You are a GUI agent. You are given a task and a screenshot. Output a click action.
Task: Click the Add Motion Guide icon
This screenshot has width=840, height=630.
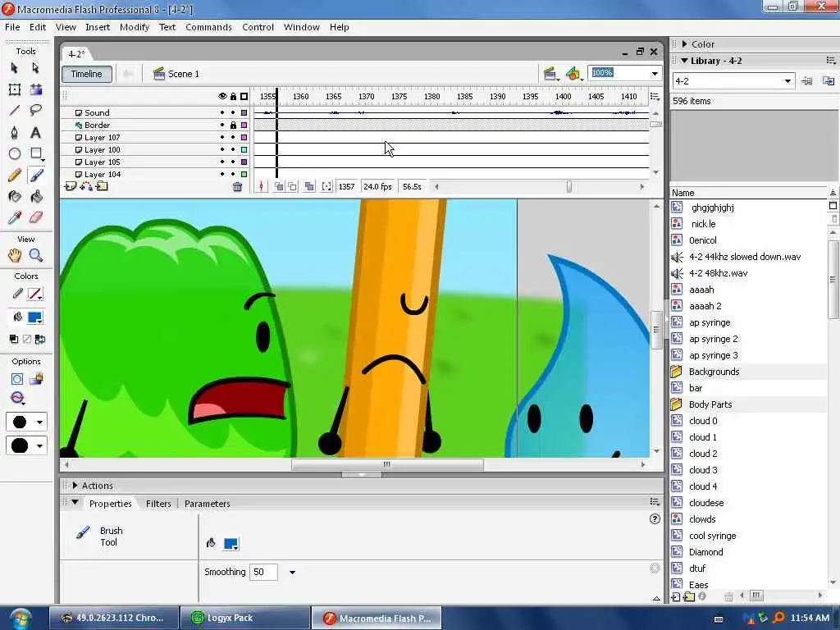pos(85,186)
